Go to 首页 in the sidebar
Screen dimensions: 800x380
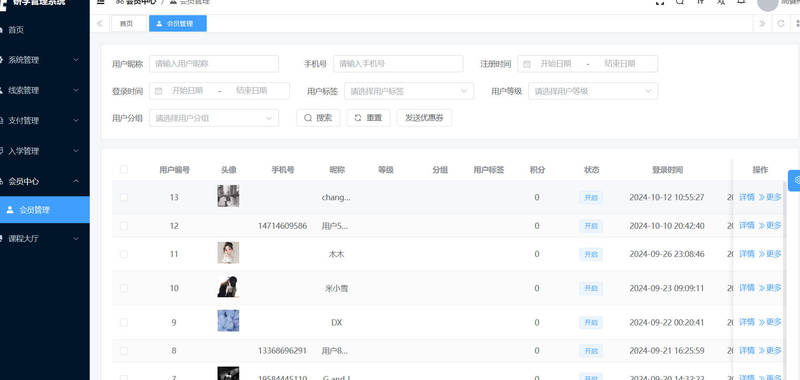point(44,30)
